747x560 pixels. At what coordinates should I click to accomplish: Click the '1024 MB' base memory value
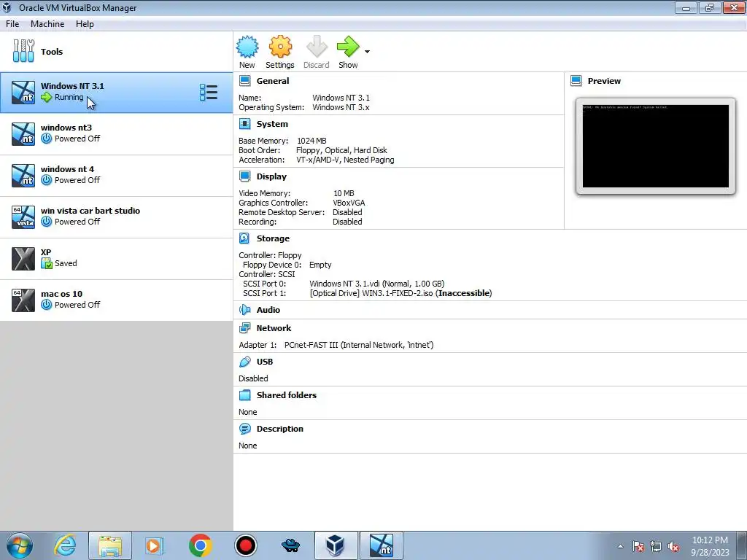(311, 141)
